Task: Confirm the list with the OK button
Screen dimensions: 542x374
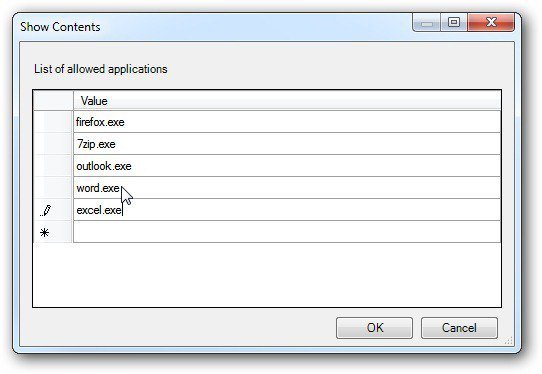Action: [x=374, y=328]
